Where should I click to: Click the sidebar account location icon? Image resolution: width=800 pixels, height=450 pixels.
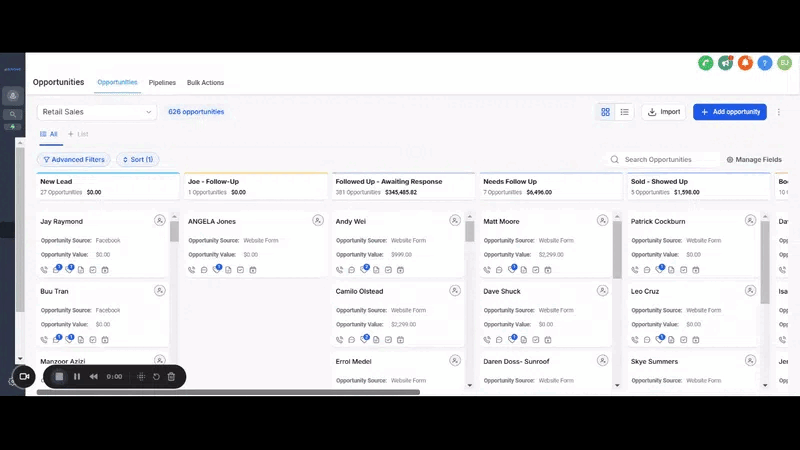(13, 96)
